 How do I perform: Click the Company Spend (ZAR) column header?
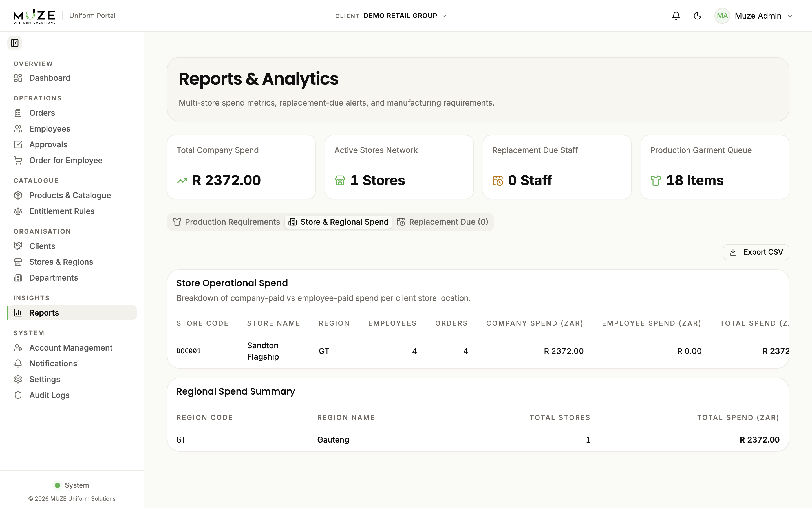pos(535,323)
